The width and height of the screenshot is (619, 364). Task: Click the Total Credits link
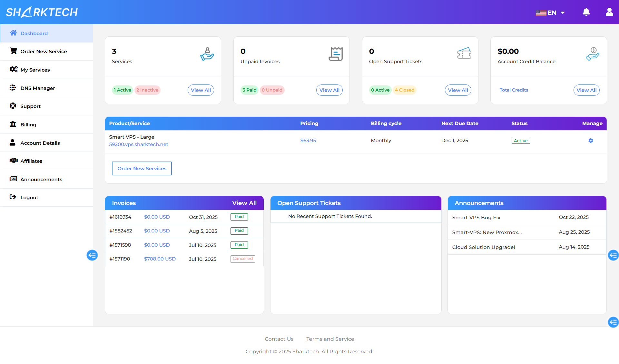click(514, 90)
